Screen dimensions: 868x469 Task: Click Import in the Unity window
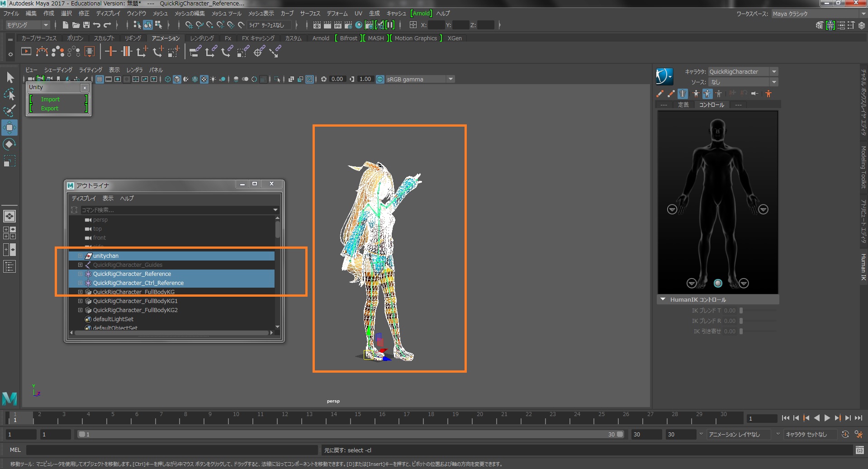click(x=50, y=99)
